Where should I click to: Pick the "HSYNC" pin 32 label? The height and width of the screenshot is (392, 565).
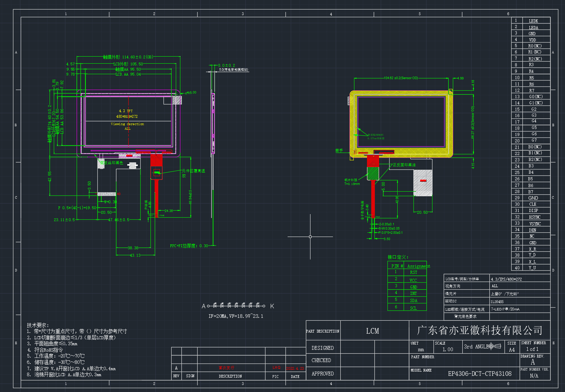tap(534, 217)
